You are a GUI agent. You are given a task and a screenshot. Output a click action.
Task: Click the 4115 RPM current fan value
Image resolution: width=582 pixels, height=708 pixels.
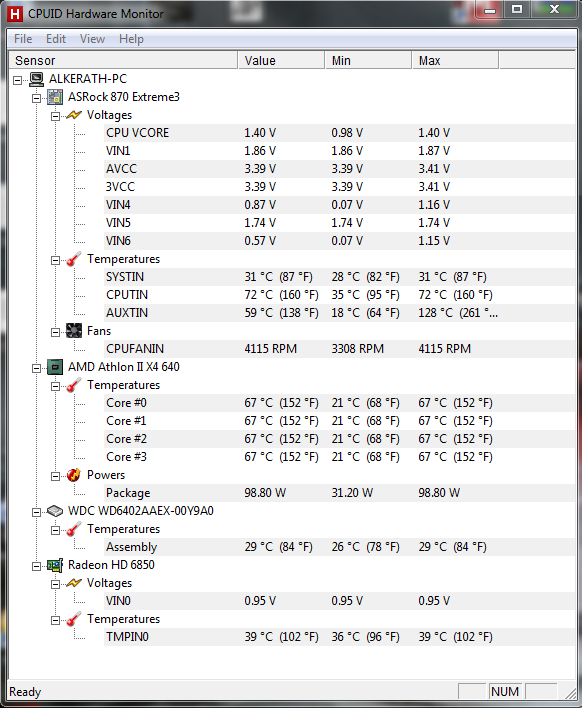click(270, 349)
